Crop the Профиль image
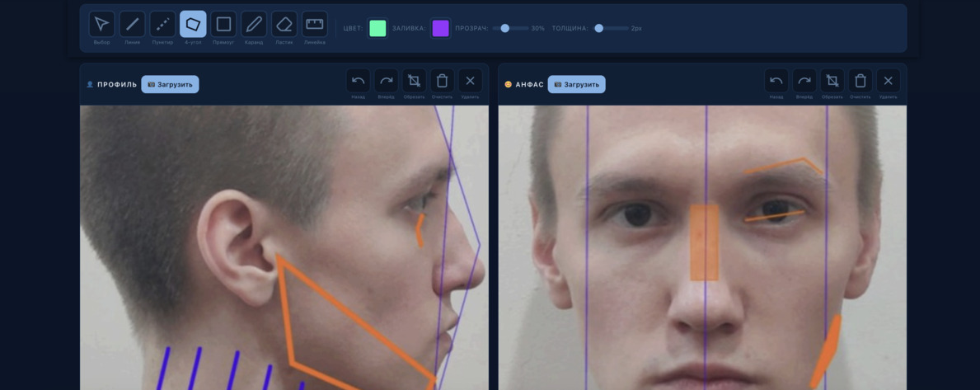 414,81
